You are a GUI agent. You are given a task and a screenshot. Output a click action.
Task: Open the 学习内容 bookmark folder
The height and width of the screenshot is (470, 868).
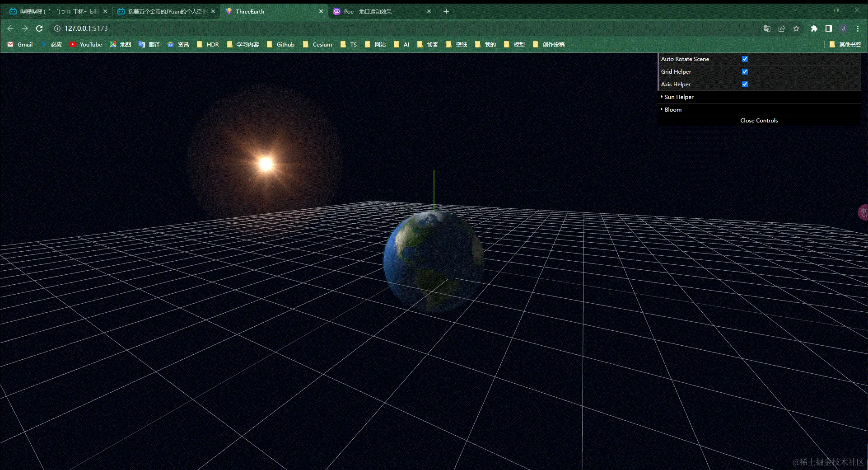[x=243, y=44]
